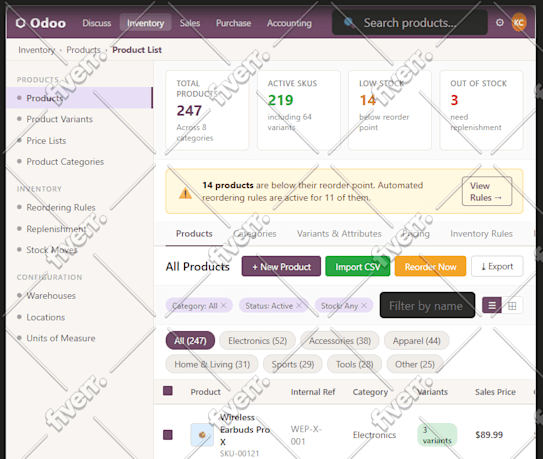Focus the Filter by name field
This screenshot has height=459, width=543.
[x=427, y=306]
